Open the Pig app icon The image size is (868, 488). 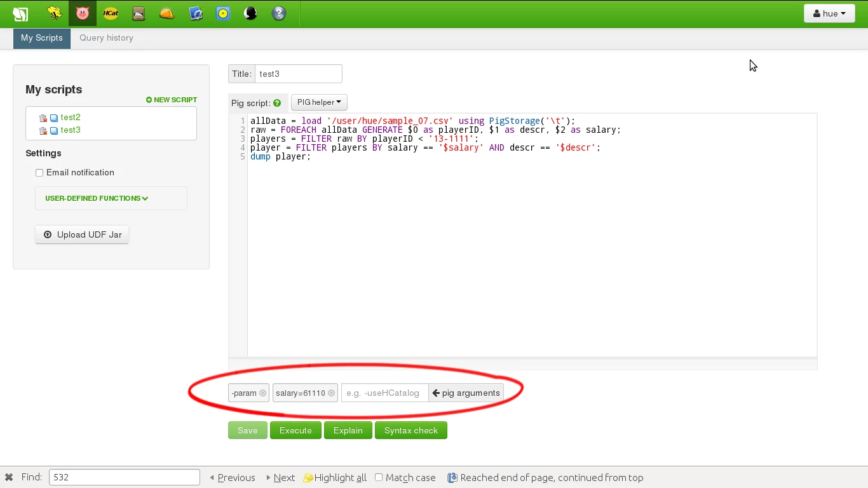(83, 13)
